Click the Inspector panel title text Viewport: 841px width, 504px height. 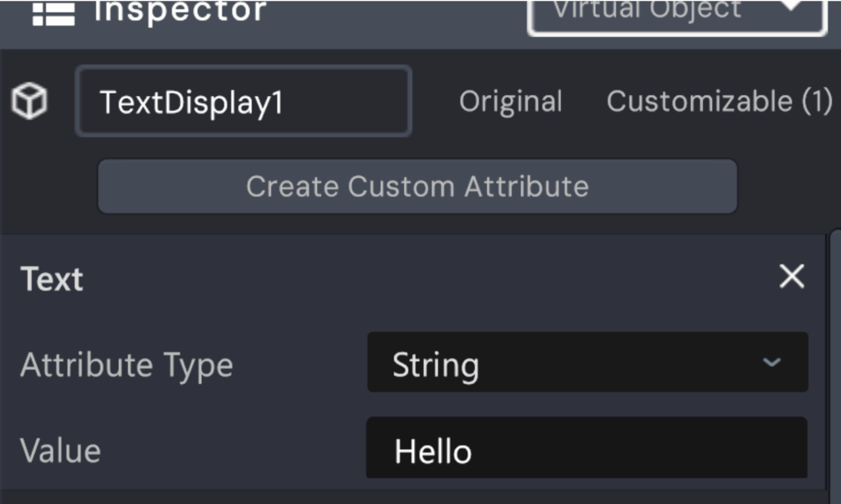[180, 11]
